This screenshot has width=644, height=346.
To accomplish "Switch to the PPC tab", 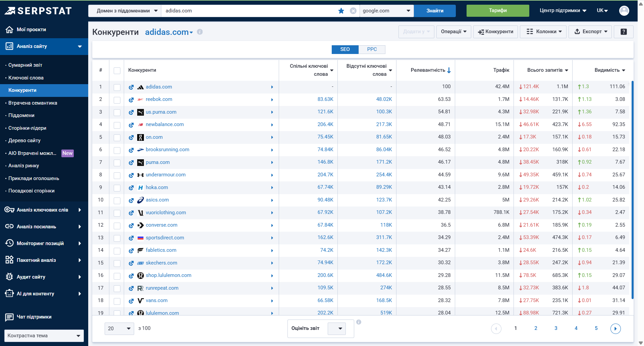I will click(372, 49).
